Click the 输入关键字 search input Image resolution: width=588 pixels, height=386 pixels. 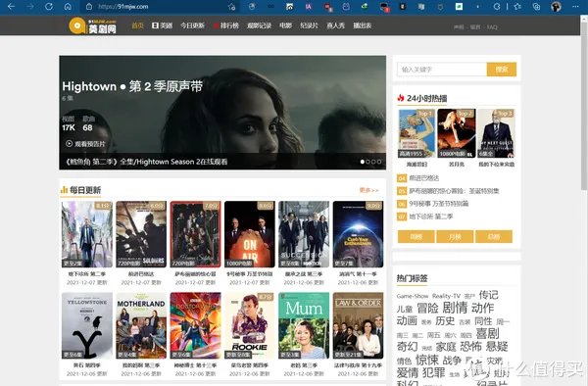442,70
